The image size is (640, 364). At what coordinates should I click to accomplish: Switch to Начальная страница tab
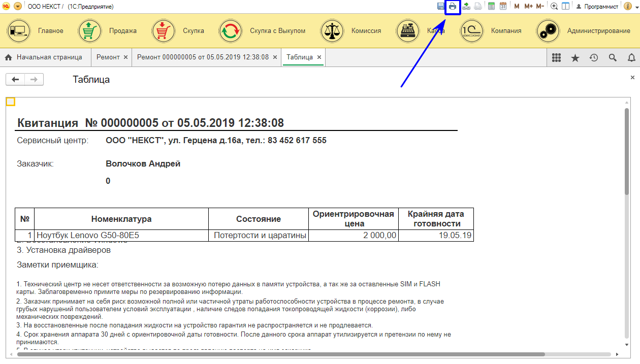(x=44, y=57)
